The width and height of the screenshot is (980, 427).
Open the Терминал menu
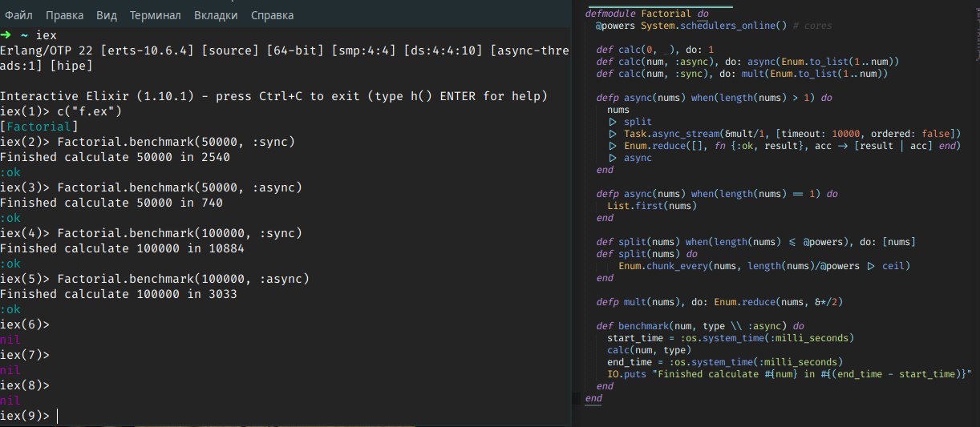156,15
